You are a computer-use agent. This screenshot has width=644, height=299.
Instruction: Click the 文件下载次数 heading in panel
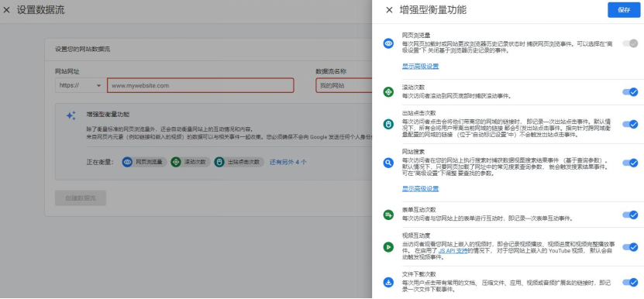pos(419,273)
